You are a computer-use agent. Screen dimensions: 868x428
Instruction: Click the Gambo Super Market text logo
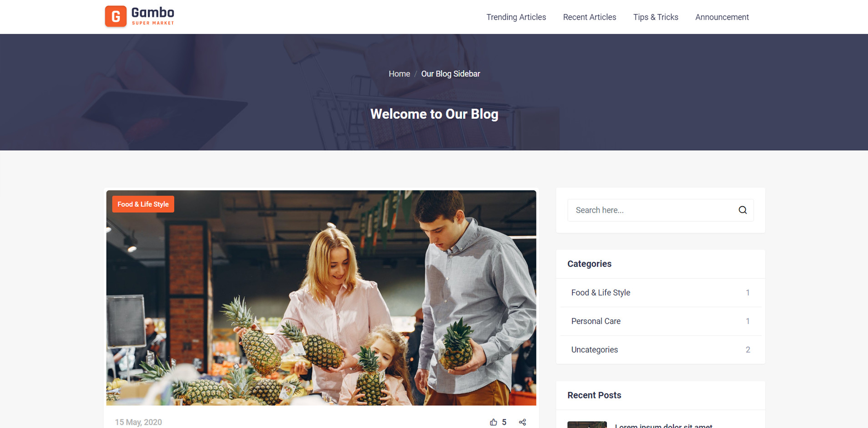pos(153,16)
